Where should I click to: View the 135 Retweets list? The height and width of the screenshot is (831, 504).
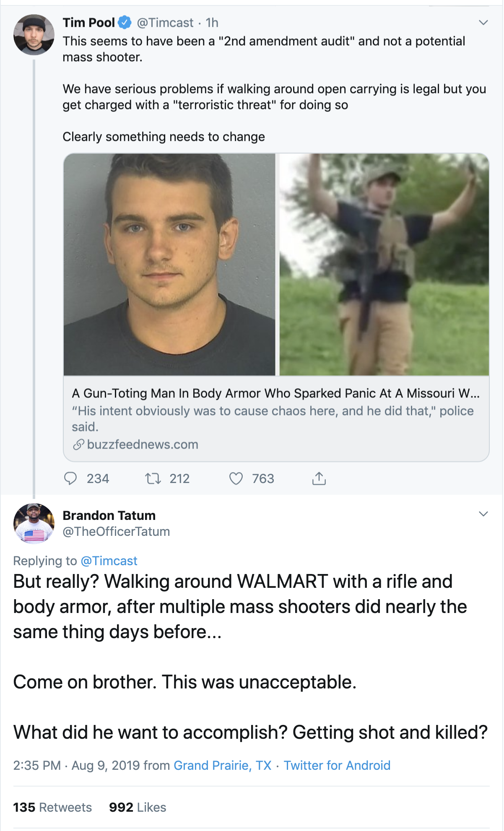coord(52,808)
